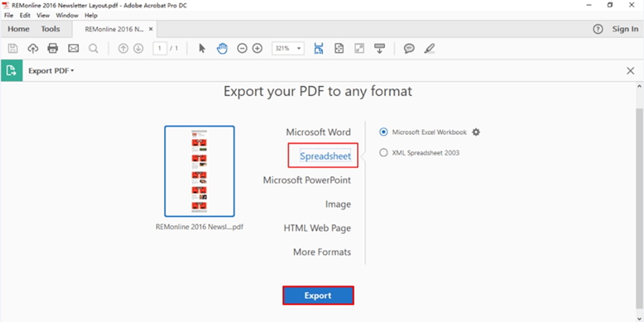This screenshot has height=322, width=644.
Task: Go to previous page arrow icon
Action: click(x=123, y=49)
